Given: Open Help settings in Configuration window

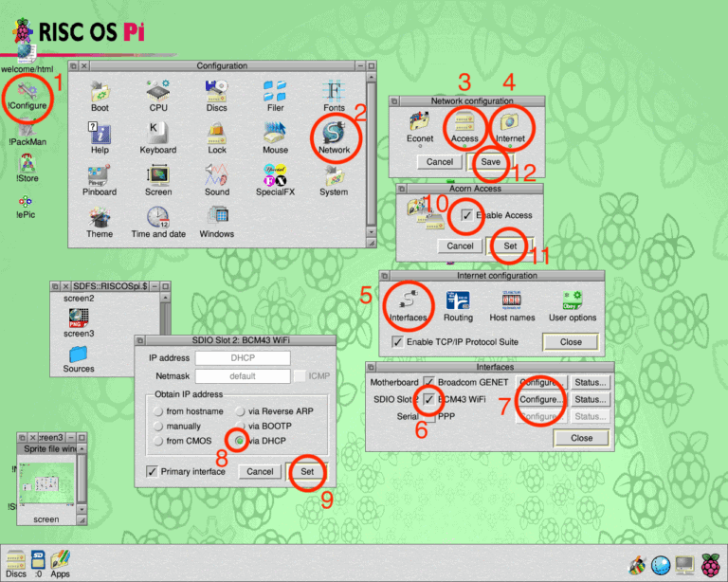Looking at the screenshot, I should [100, 138].
